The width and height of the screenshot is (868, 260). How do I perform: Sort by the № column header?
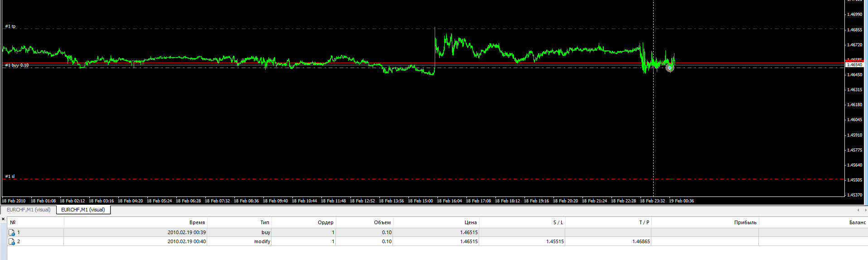[35, 222]
